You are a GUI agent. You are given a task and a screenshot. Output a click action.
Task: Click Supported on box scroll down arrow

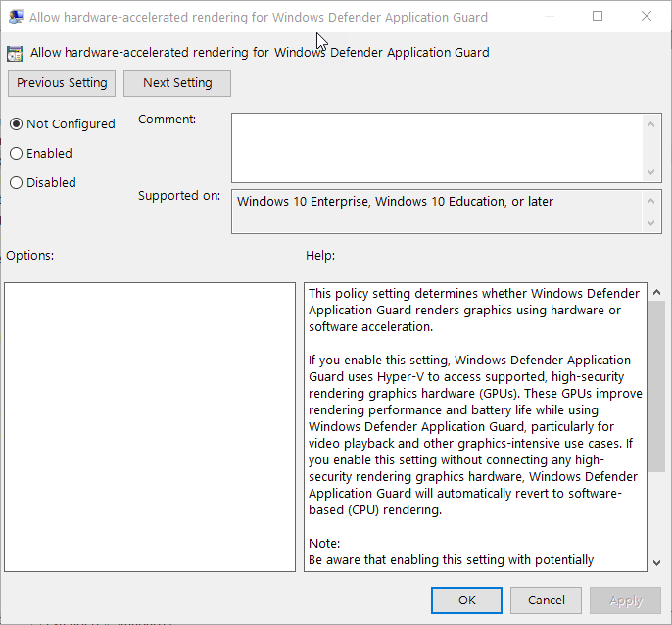[651, 223]
